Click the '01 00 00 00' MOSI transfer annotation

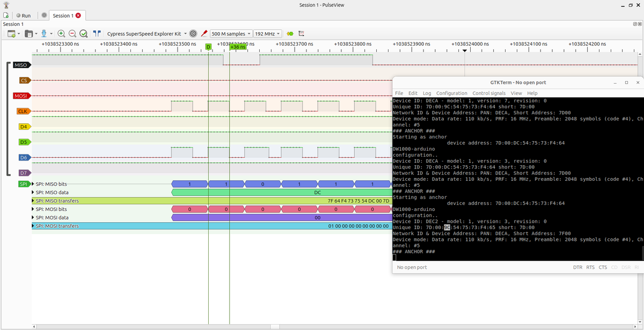pos(212,226)
